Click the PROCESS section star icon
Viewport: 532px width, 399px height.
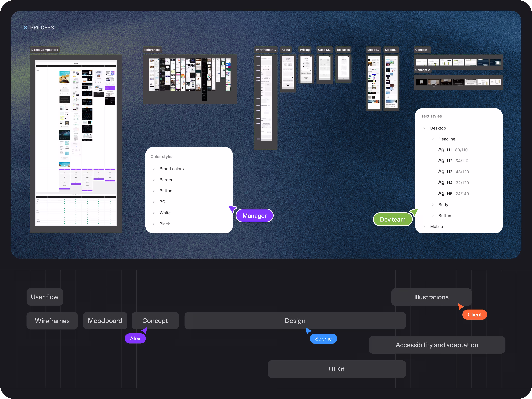tap(26, 28)
